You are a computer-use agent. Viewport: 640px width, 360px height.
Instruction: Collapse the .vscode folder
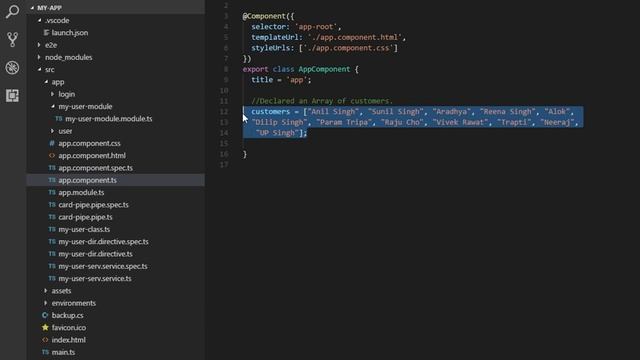pyautogui.click(x=40, y=20)
